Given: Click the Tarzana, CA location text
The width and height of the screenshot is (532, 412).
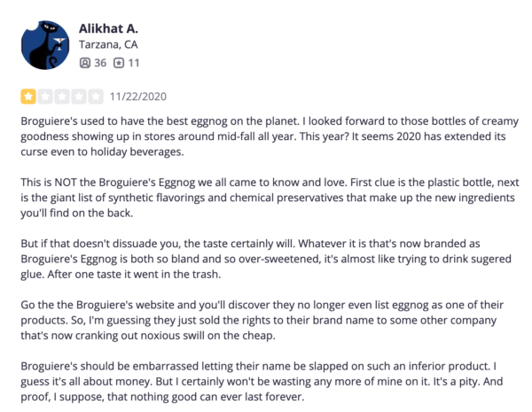Looking at the screenshot, I should 108,44.
